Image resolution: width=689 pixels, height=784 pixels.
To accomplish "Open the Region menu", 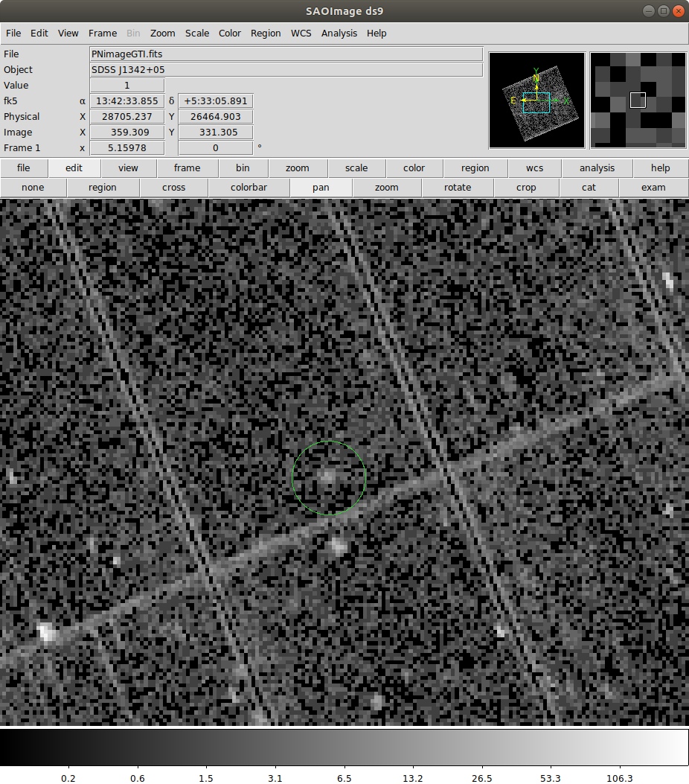I will [x=266, y=34].
